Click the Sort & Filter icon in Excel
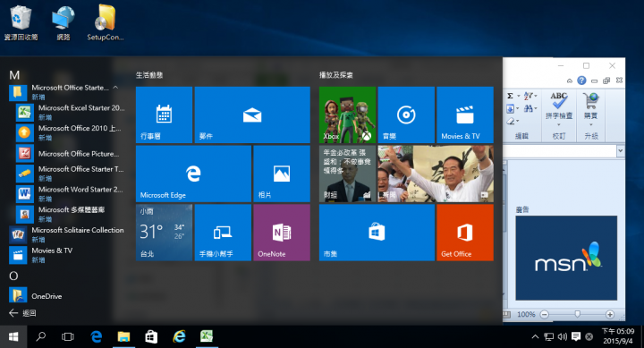This screenshot has height=348, width=644. click(529, 96)
